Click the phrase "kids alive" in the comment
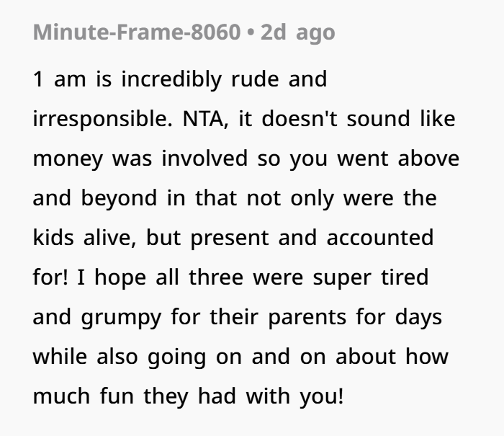504x436 pixels. click(x=85, y=237)
